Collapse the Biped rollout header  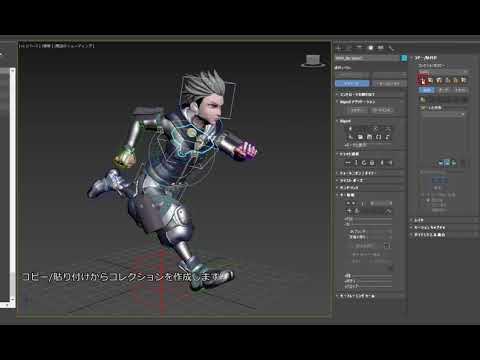[x=369, y=121]
